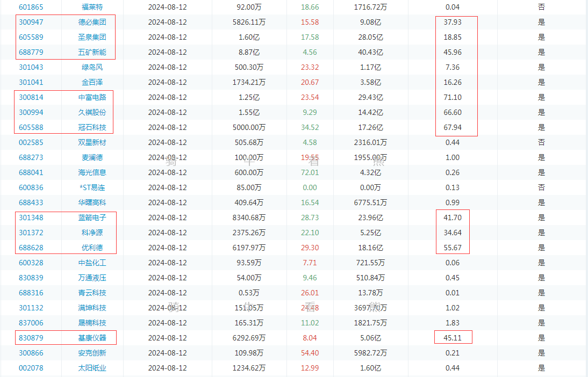This screenshot has width=588, height=377.
Task: Open stock code 600836
Action: click(x=31, y=187)
